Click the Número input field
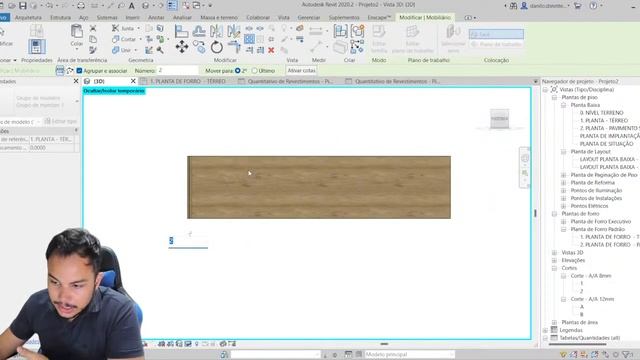Viewport: 640px width, 360px height. click(177, 71)
